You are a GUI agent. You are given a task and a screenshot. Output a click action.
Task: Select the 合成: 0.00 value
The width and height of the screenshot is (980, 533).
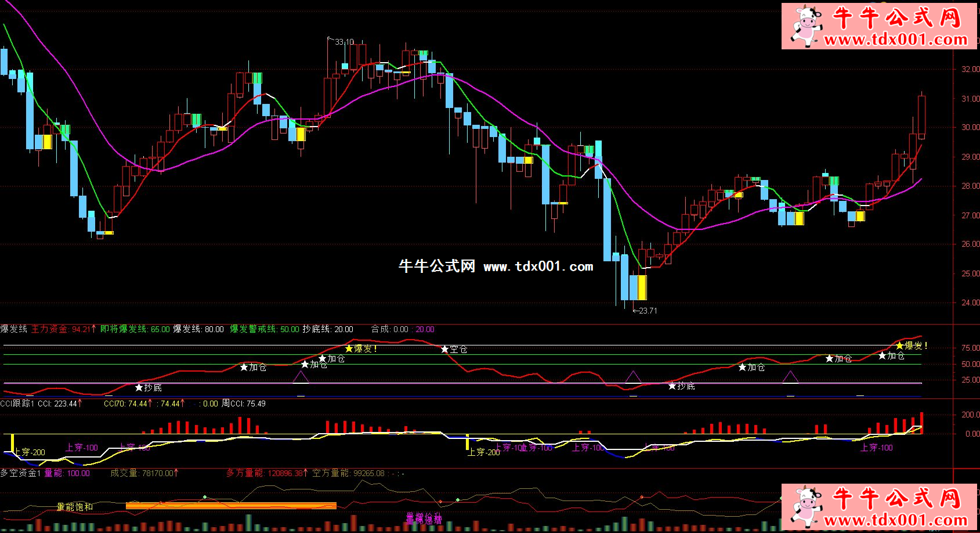(x=390, y=329)
